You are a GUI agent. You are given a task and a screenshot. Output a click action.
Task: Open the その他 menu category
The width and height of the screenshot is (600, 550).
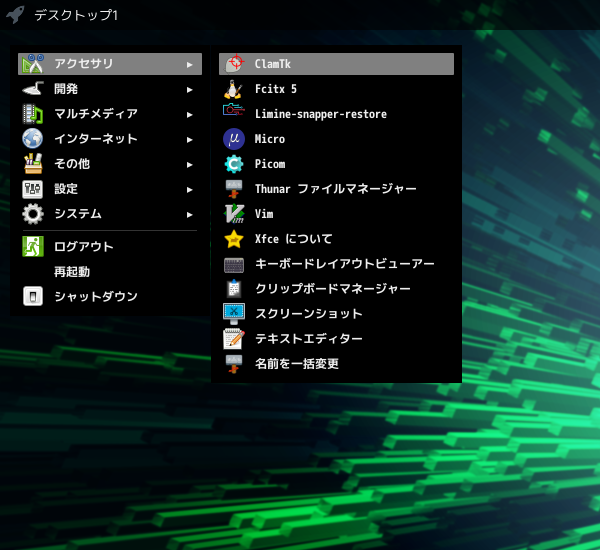(110, 164)
